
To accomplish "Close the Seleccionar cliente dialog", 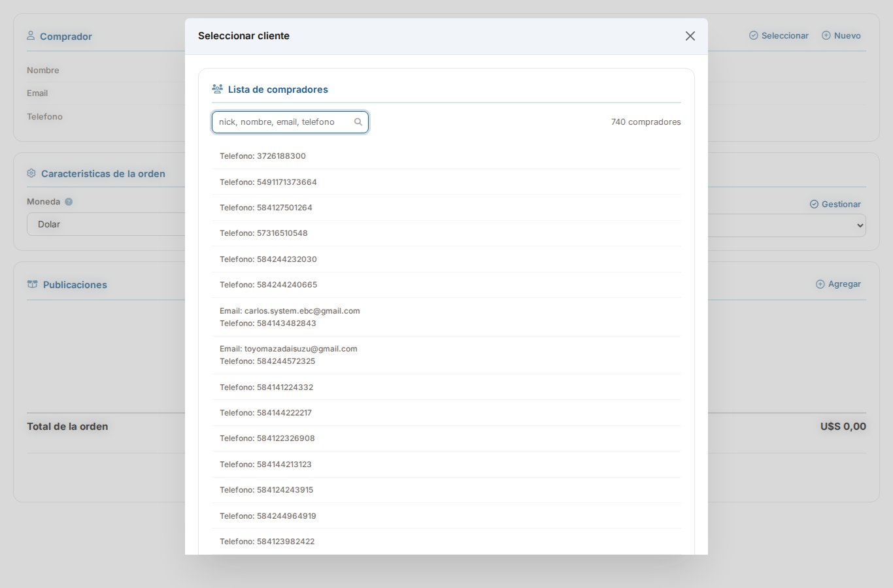I will (x=690, y=36).
